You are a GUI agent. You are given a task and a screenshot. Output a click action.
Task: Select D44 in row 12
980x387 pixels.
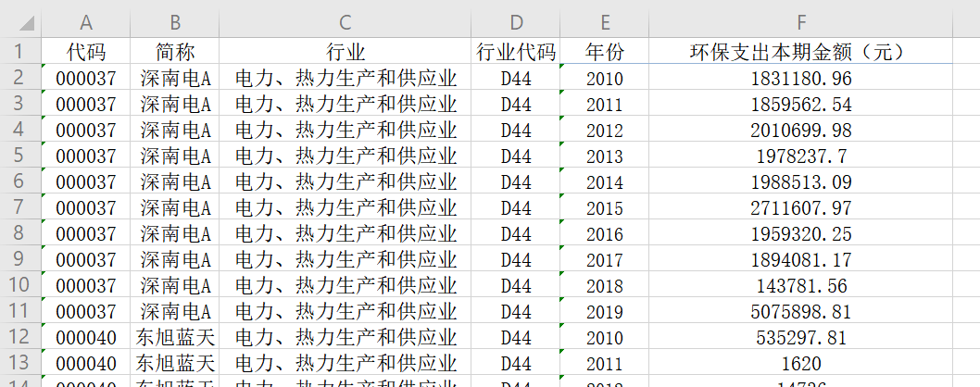tap(516, 338)
